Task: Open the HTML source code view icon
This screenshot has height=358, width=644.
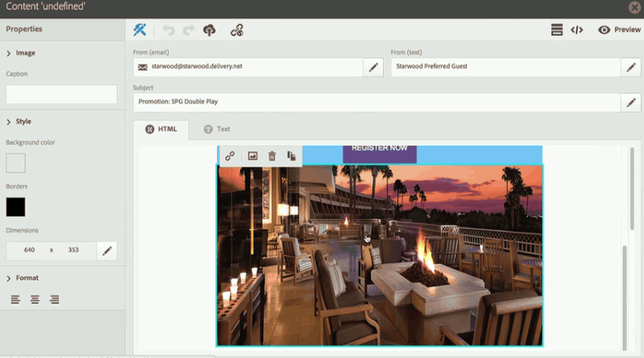Action: 577,30
